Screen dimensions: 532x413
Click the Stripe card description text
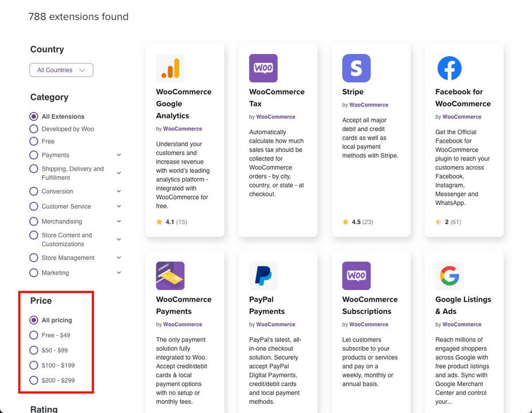[x=370, y=138]
